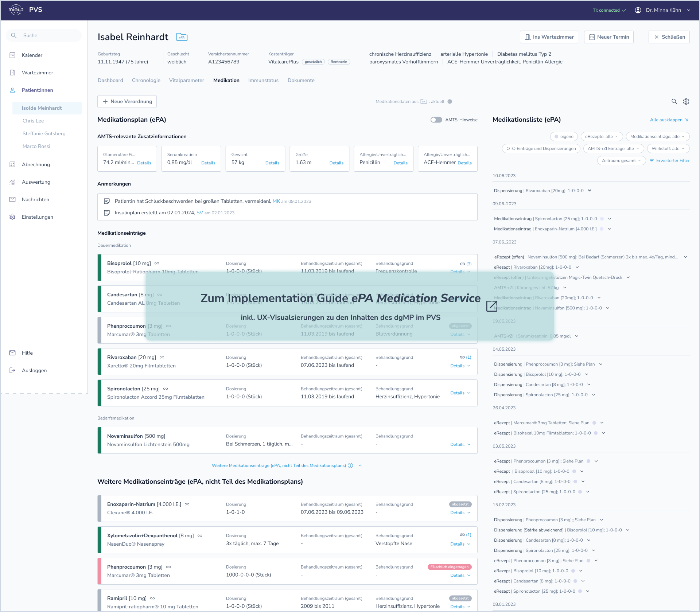
Task: Toggle the AMTS-Hinweise switch
Action: (x=436, y=120)
